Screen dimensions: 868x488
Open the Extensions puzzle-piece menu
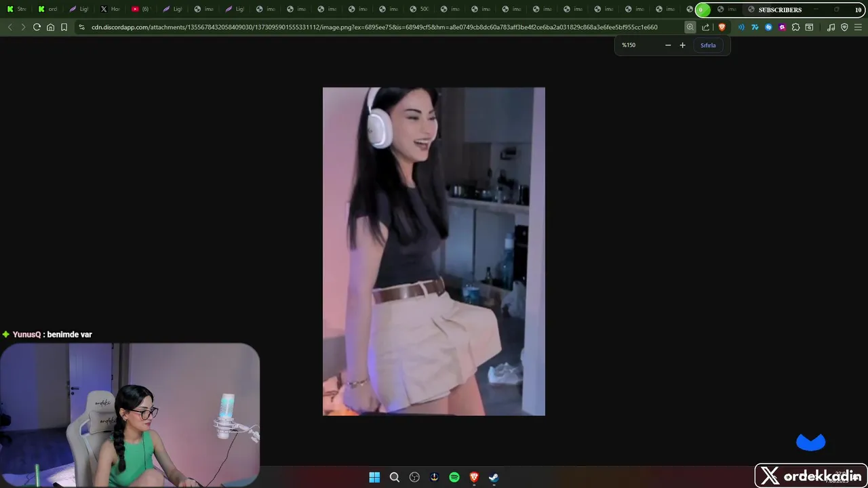[x=795, y=27]
